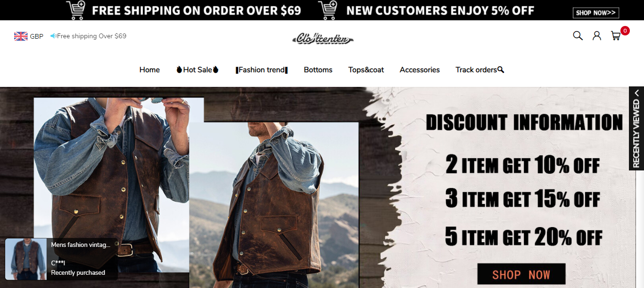Open the Bottoms category menu
The height and width of the screenshot is (288, 644).
click(318, 70)
